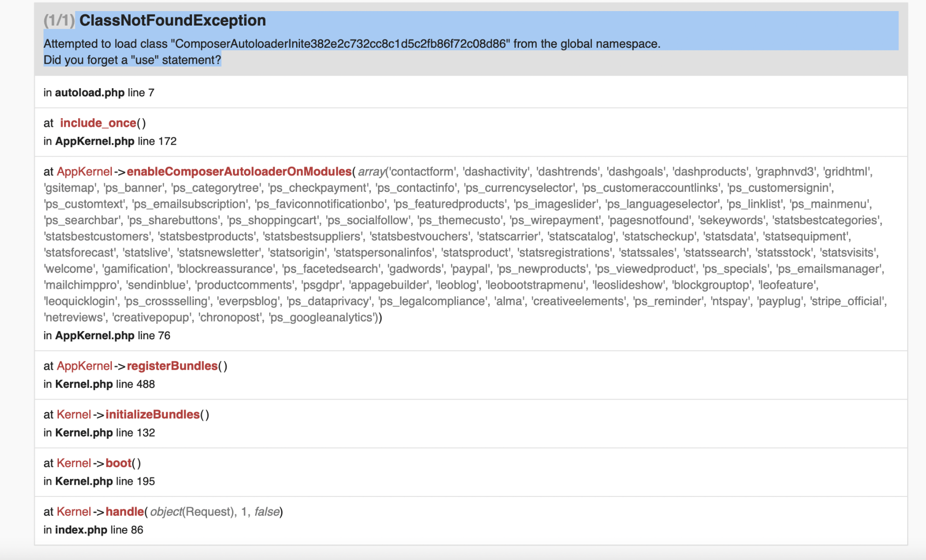
Task: Click the include_once function name
Action: point(98,123)
